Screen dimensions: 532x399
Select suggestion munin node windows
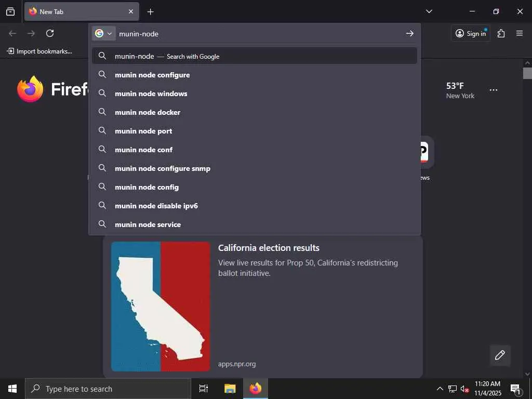[255, 94]
